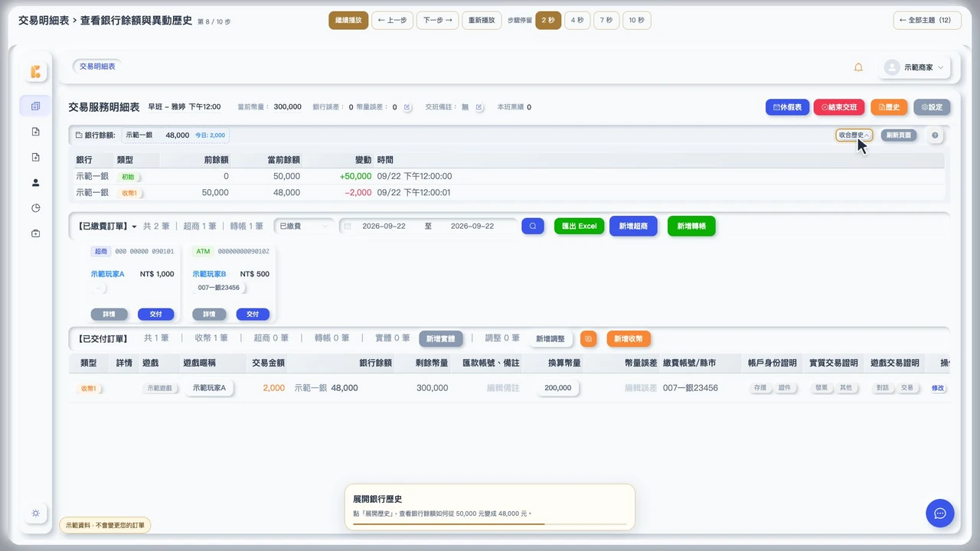Toggle theme with sun icon
The height and width of the screenshot is (551, 980).
coord(35,514)
